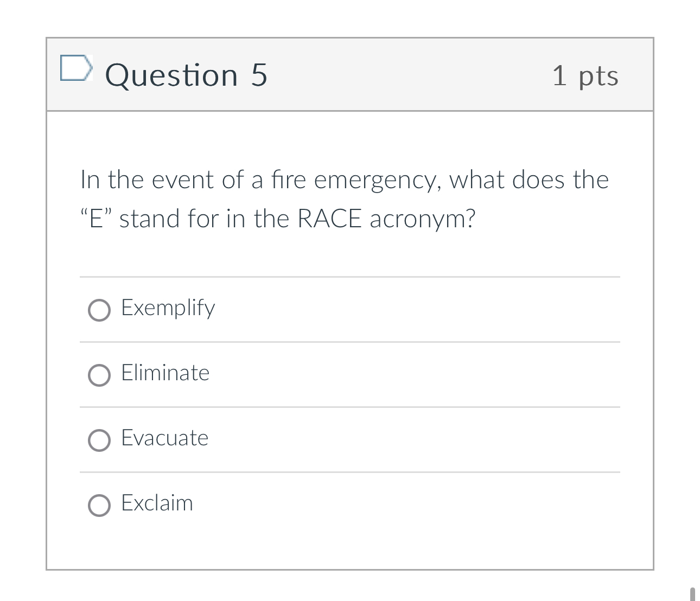Select the Exemplify radio button
Image resolution: width=700 pixels, height=601 pixels.
(x=99, y=310)
